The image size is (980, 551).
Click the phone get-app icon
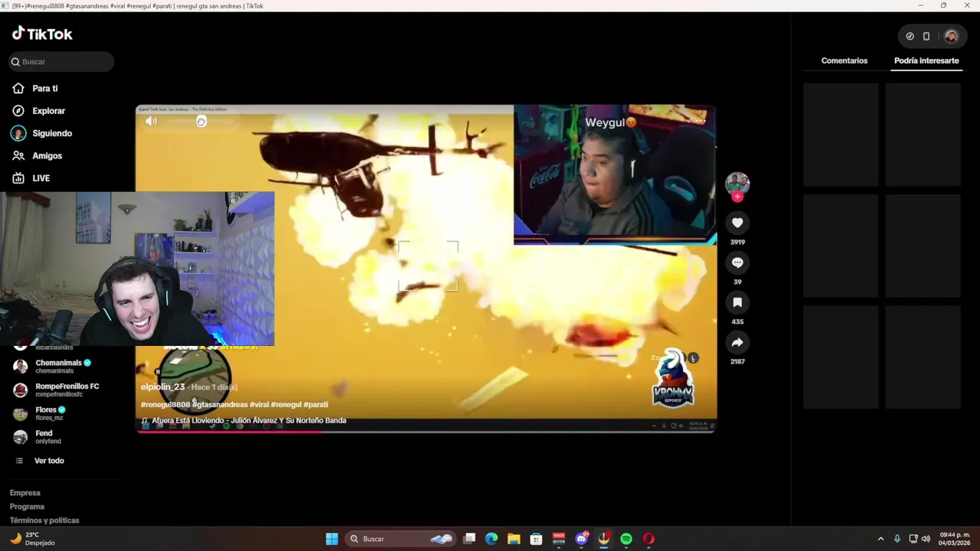coord(926,36)
